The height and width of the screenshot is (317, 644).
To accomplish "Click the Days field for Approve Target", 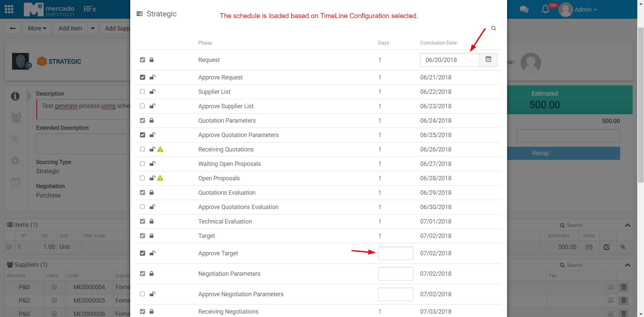I will pos(395,253).
